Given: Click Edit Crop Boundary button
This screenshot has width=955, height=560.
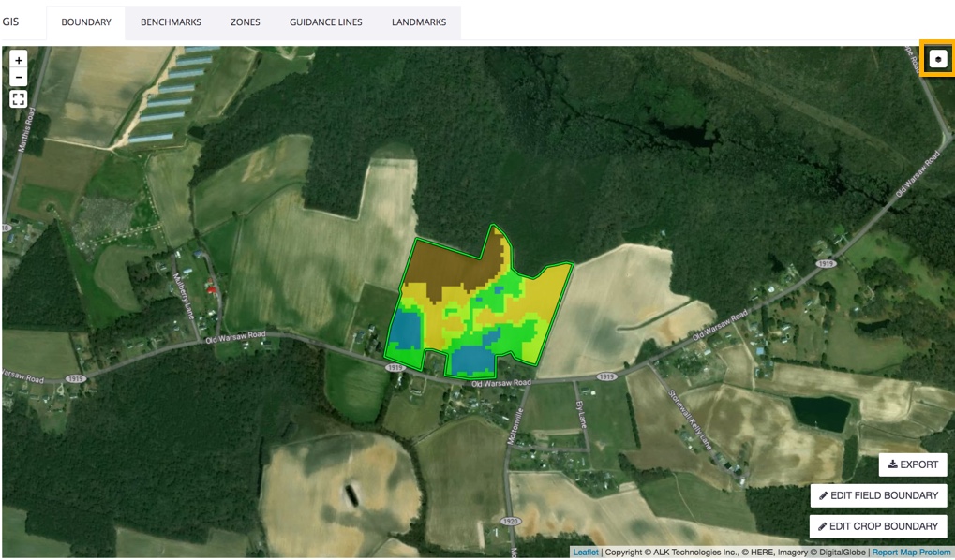Looking at the screenshot, I should 878,526.
